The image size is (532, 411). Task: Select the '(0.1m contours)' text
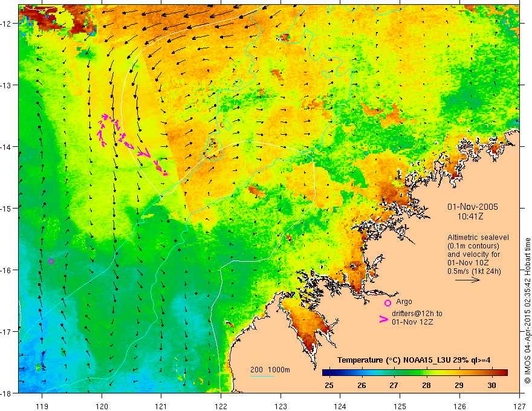(473, 246)
